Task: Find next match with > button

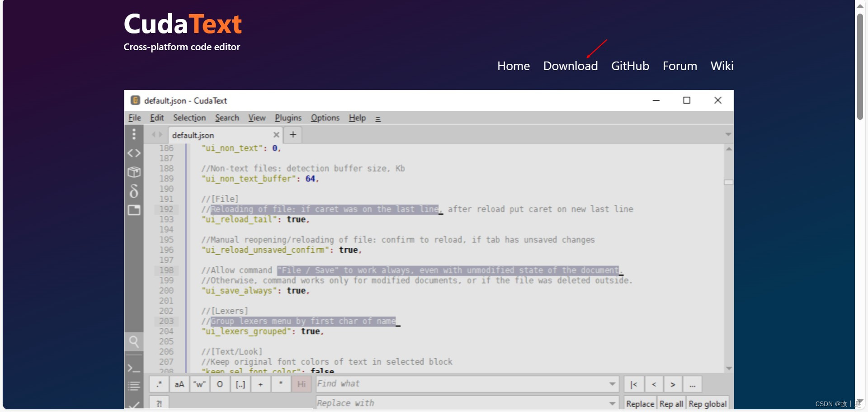Action: coord(673,384)
